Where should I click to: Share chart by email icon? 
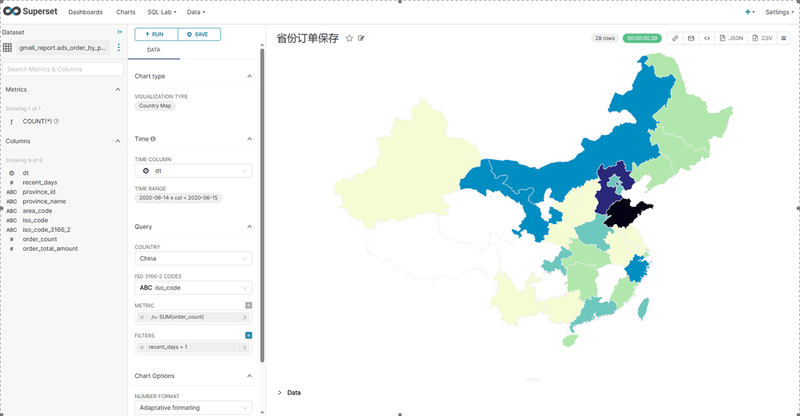point(691,38)
